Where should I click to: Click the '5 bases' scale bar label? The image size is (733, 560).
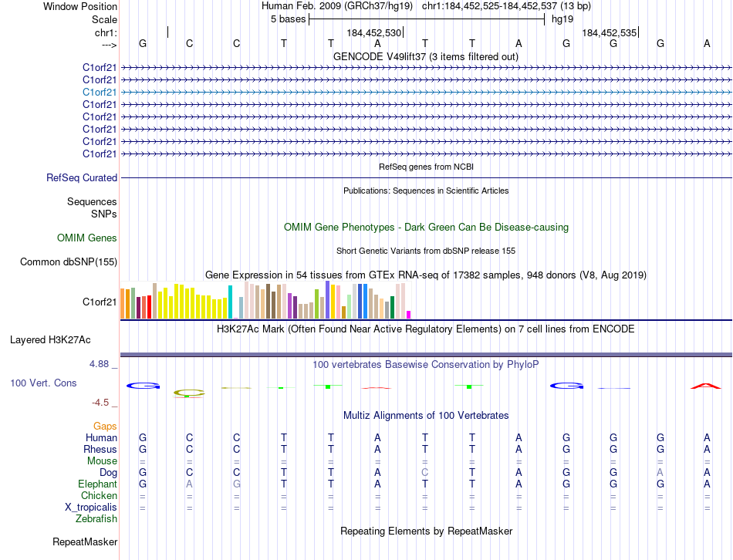point(288,19)
